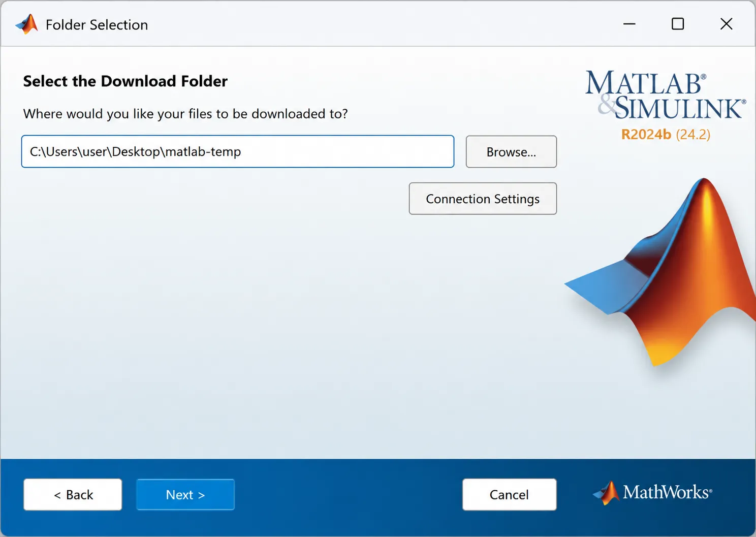Image resolution: width=756 pixels, height=537 pixels.
Task: Click the Browse... button
Action: pos(511,151)
